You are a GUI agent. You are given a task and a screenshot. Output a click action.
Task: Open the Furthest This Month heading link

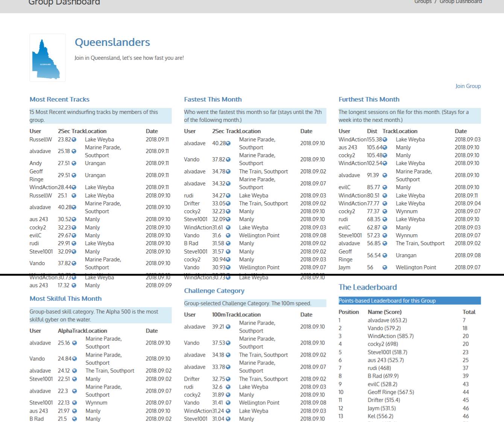pos(369,99)
